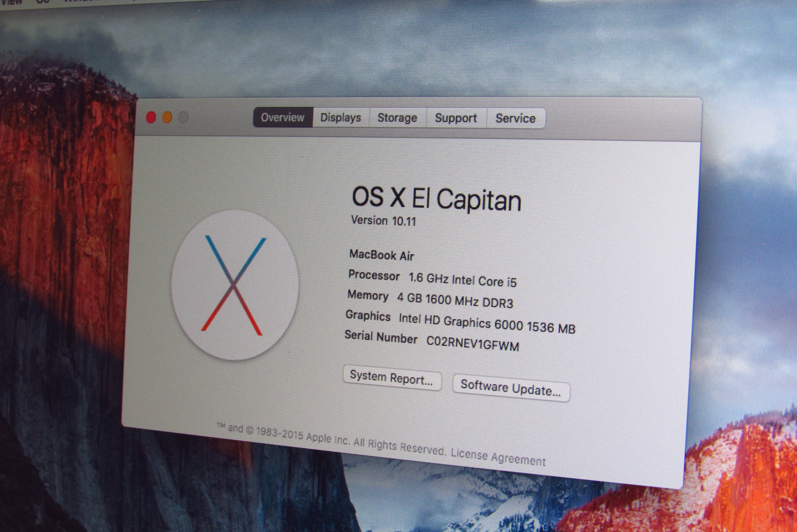Minimize window with the yellow button

[x=167, y=117]
